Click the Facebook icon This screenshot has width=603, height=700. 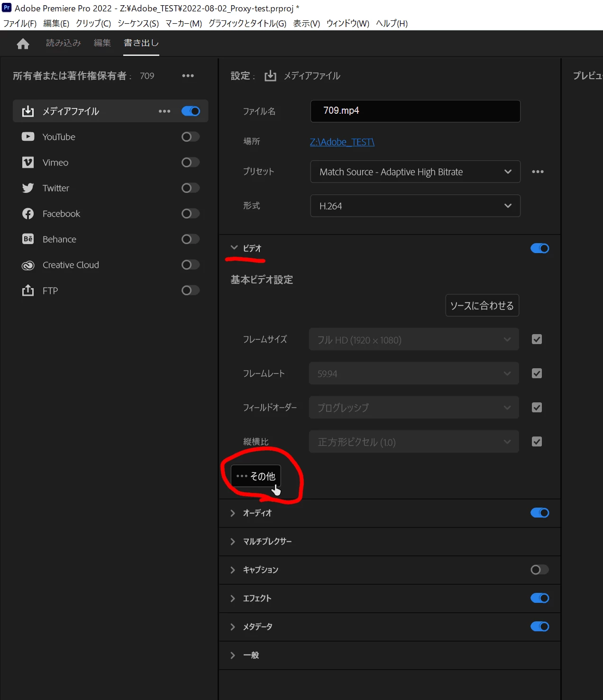click(x=28, y=213)
